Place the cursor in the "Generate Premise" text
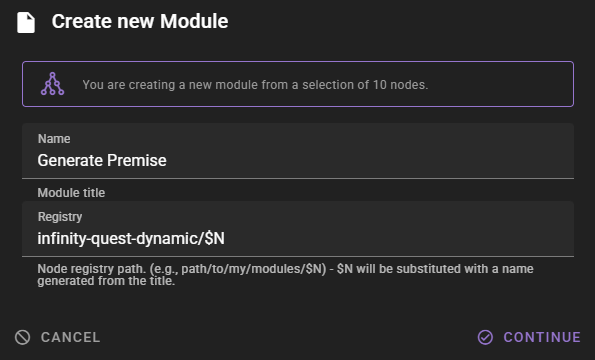The height and width of the screenshot is (360, 595). [x=102, y=160]
